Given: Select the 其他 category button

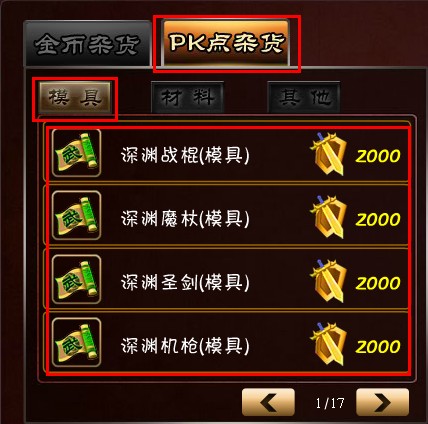Looking at the screenshot, I should coord(304,97).
